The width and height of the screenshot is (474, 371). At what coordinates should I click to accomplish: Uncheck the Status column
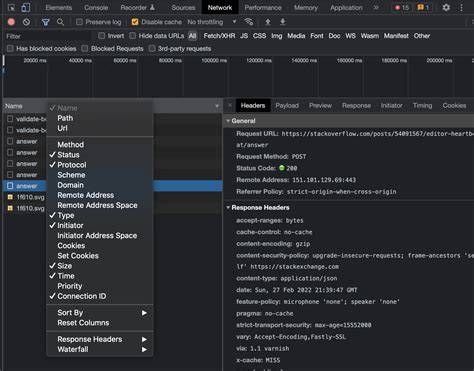(x=100, y=155)
